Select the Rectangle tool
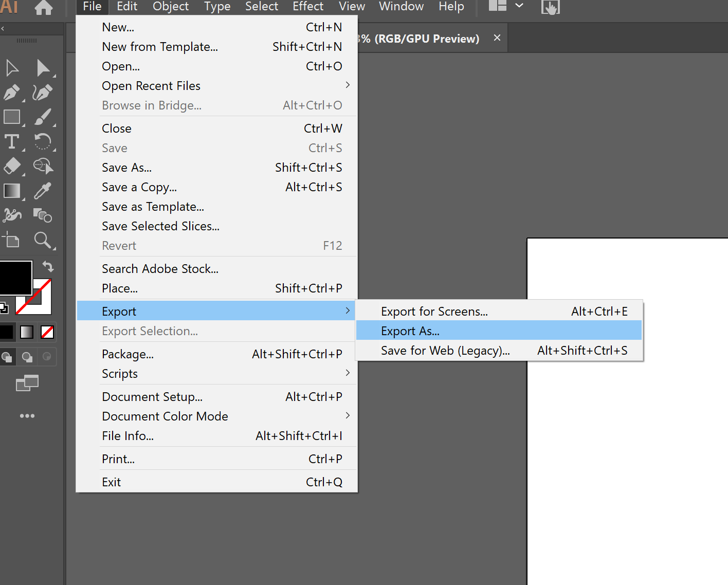Image resolution: width=728 pixels, height=585 pixels. [11, 117]
